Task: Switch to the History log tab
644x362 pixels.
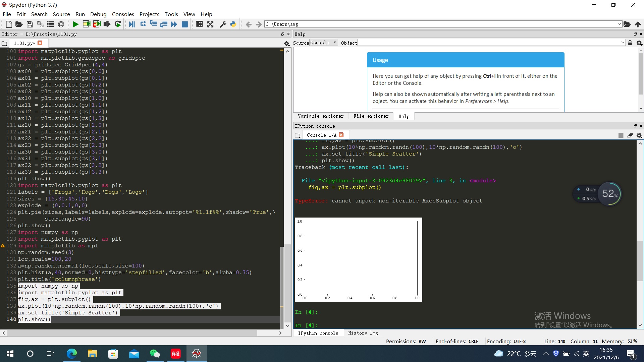Action: [x=363, y=333]
